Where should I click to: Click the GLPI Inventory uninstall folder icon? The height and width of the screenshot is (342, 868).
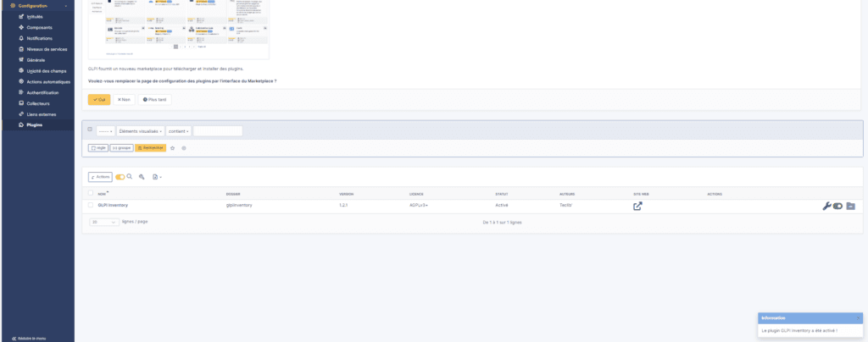coord(850,206)
